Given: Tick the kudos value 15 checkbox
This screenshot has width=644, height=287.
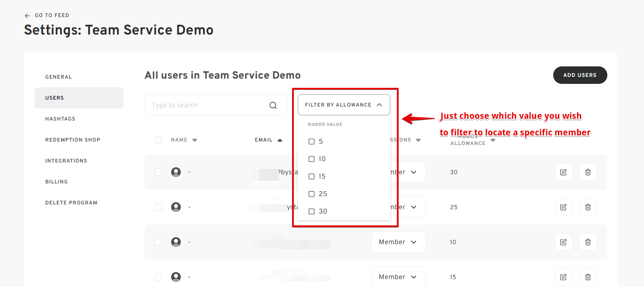Looking at the screenshot, I should point(312,176).
